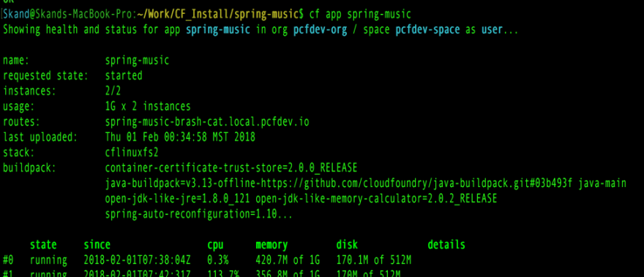Click memory value '420.7M of 1G'
Viewport: 644px width, 277px height.
[x=288, y=260]
